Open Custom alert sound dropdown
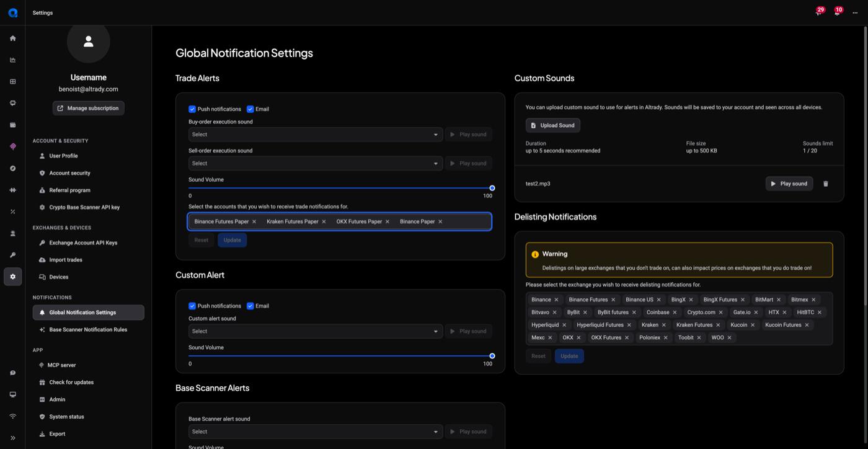The image size is (868, 449). coord(316,331)
